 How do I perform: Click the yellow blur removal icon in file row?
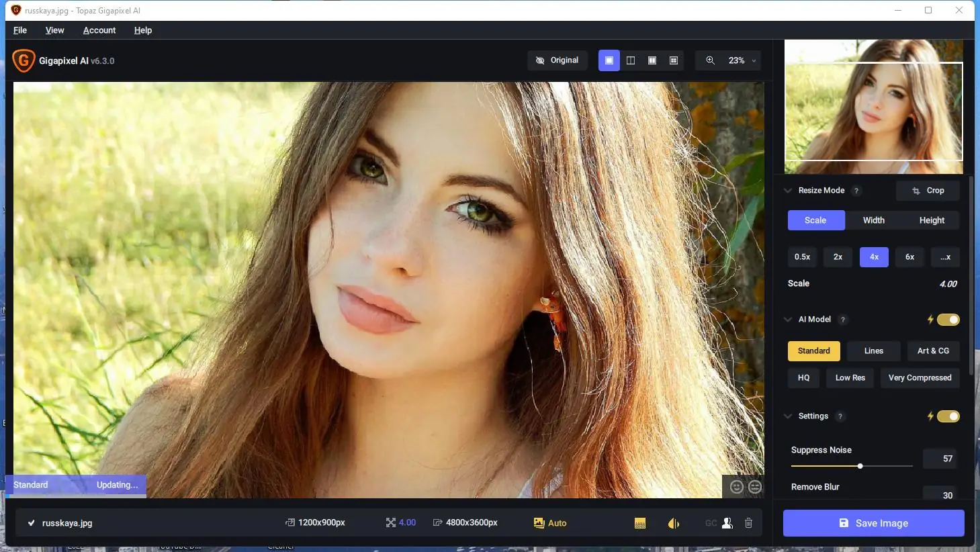pyautogui.click(x=674, y=523)
